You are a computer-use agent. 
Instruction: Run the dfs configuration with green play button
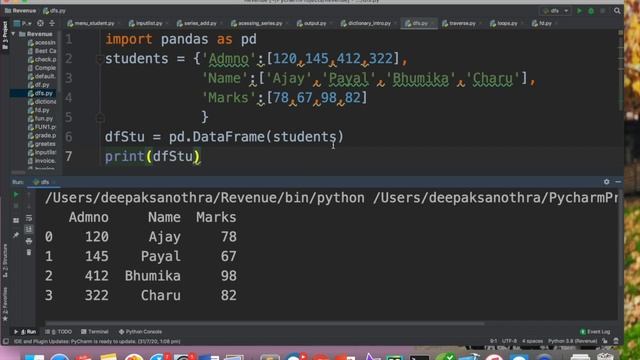click(x=579, y=11)
